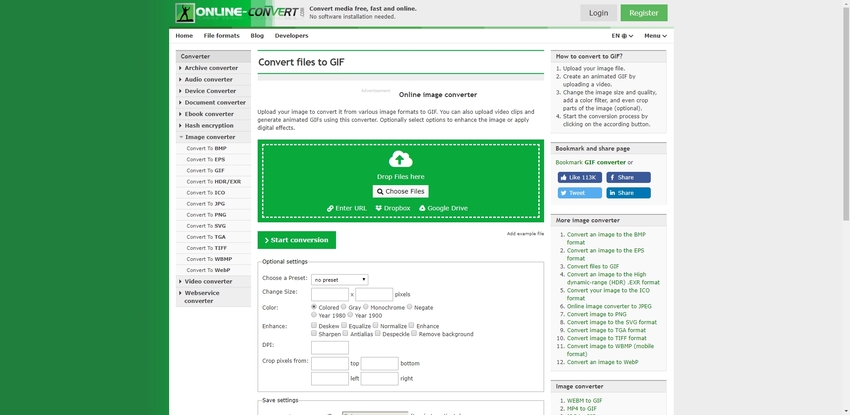
Task: Open the EN language dropdown
Action: [619, 35]
